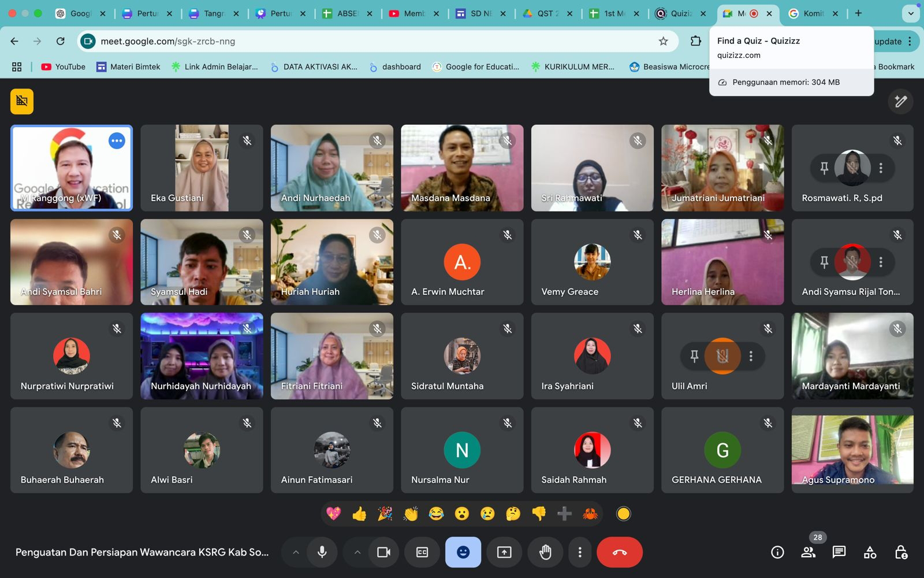924x578 pixels.
Task: Pin Andi Syamsu Rijal tile
Action: 824,262
